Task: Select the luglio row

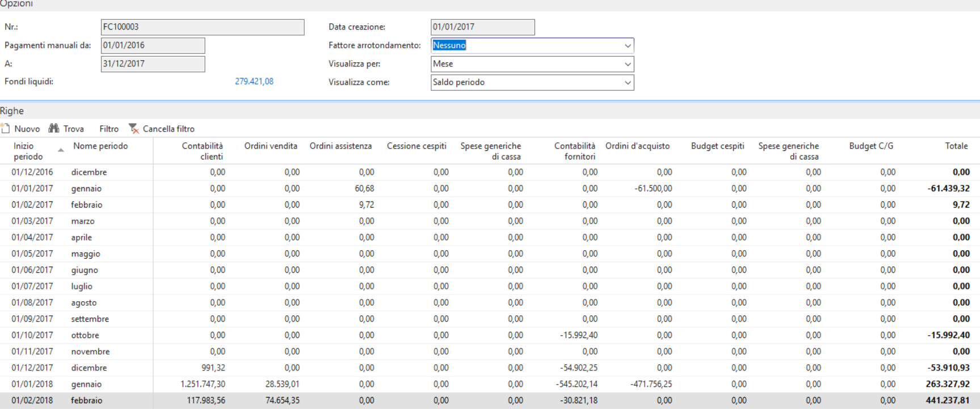Action: pyautogui.click(x=490, y=286)
